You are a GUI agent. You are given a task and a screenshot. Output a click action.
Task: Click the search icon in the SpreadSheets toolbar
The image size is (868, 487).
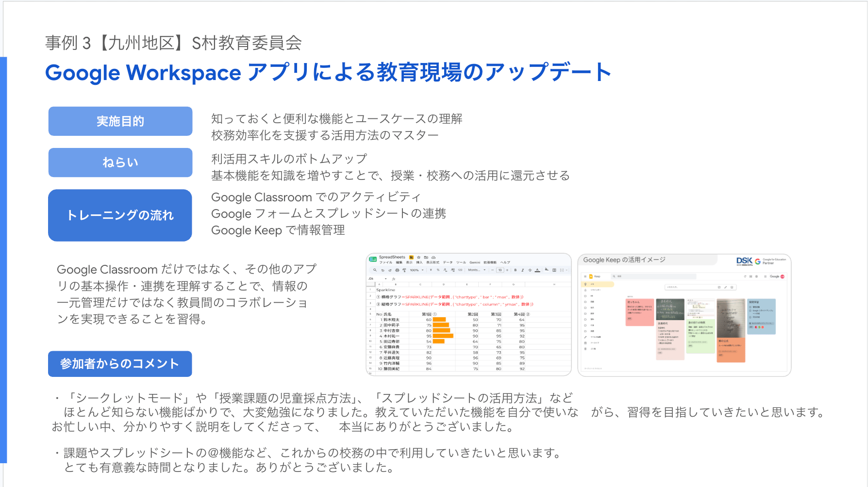coord(375,270)
